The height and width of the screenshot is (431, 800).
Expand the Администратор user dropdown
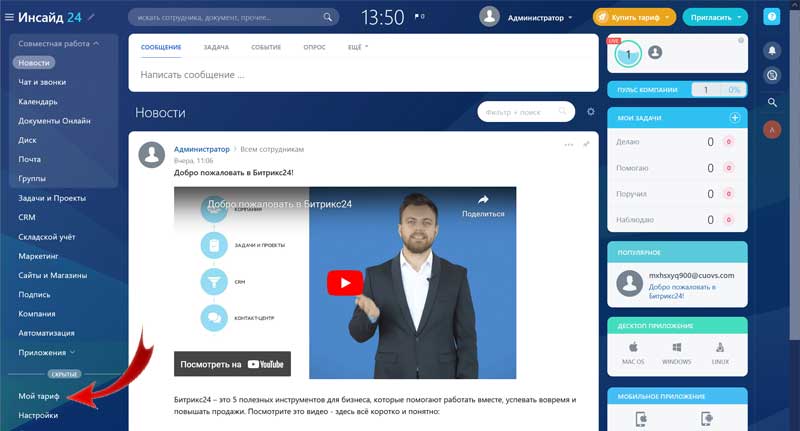(570, 17)
